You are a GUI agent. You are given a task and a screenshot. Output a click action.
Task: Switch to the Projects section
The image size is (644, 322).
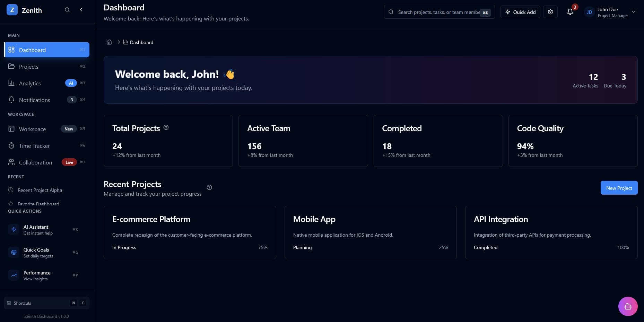click(28, 67)
